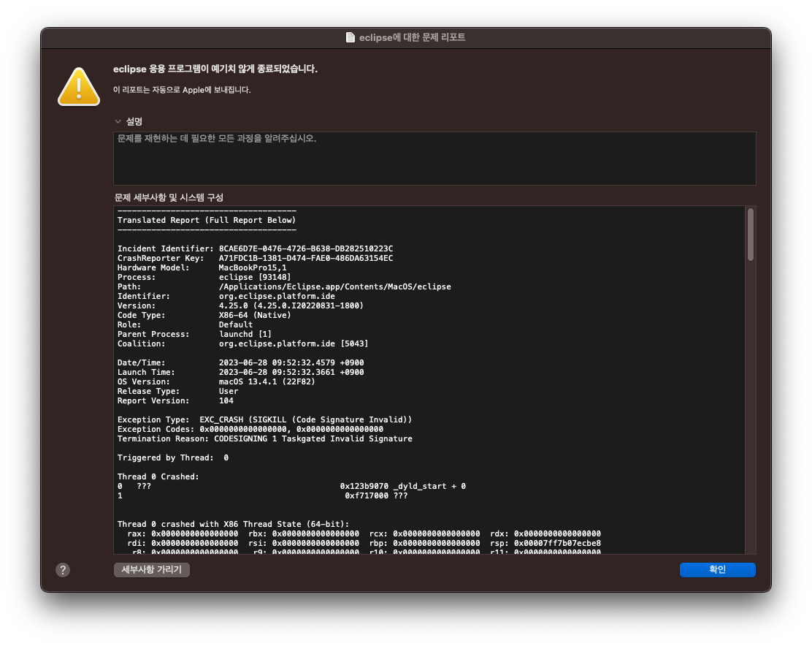The width and height of the screenshot is (812, 646).
Task: Click the Apple auto-send report notice text
Action: click(182, 90)
